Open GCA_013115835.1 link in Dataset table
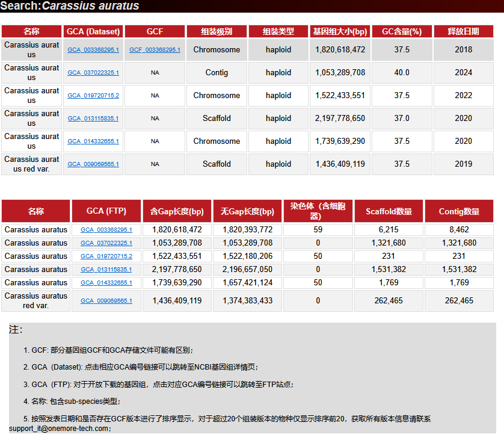This screenshot has width=504, height=440. pos(93,119)
